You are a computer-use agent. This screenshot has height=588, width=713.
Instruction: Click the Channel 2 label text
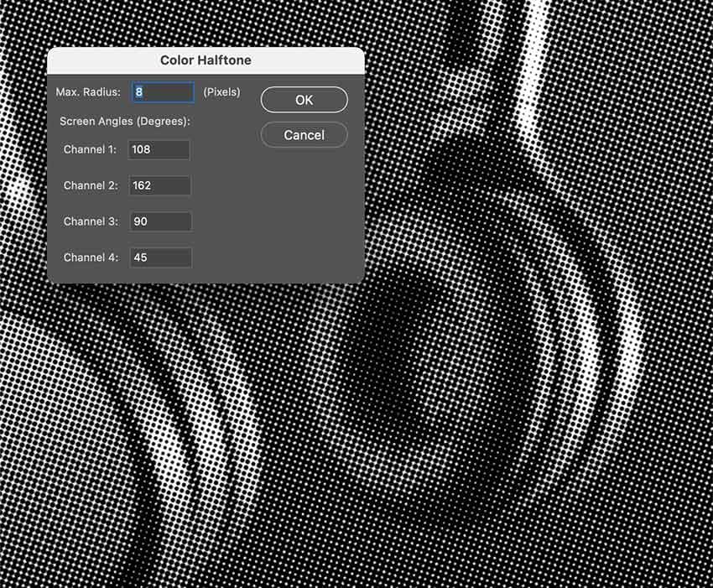(x=90, y=185)
